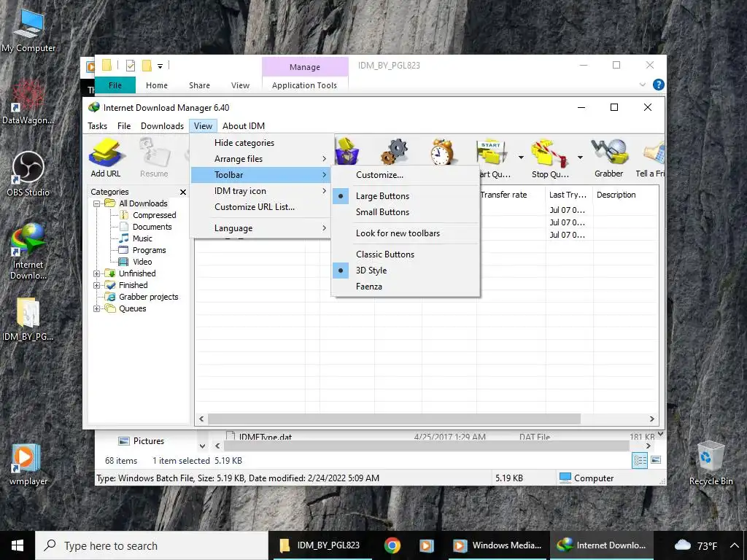The height and width of the screenshot is (560, 747).
Task: Open the Scheduler alarm clock icon
Action: [443, 152]
